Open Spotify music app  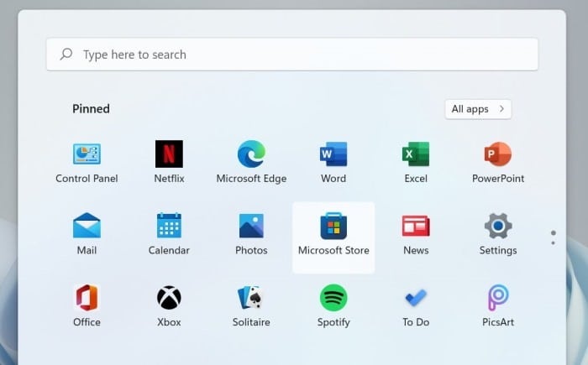coord(333,306)
